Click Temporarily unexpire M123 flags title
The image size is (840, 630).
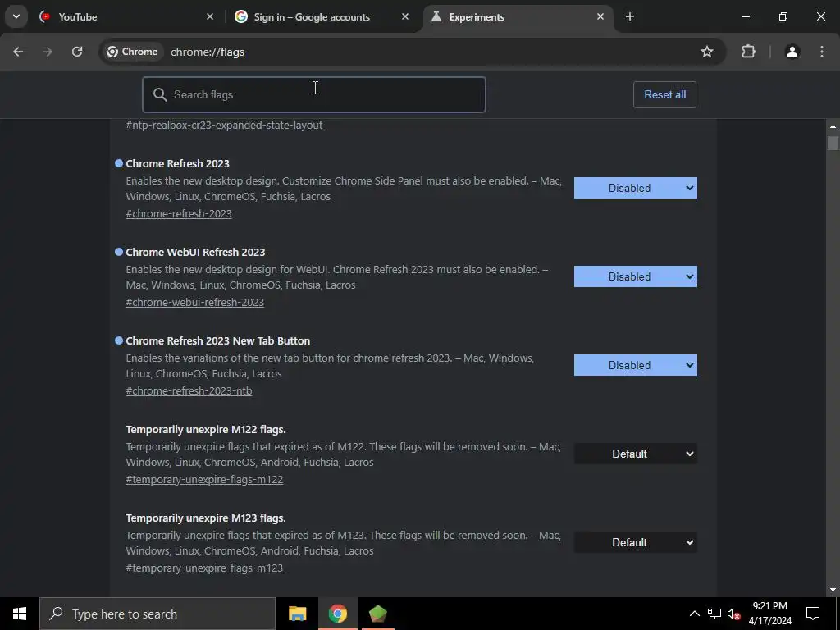pyautogui.click(x=206, y=518)
